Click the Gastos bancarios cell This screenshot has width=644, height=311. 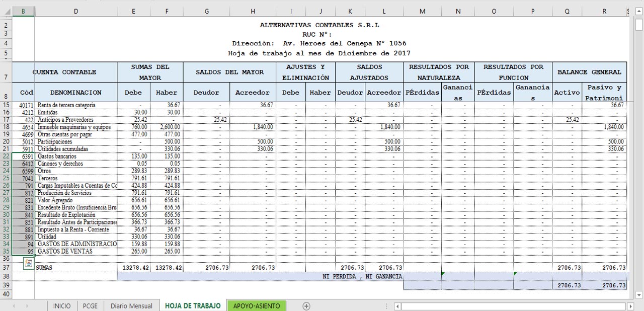pos(75,157)
